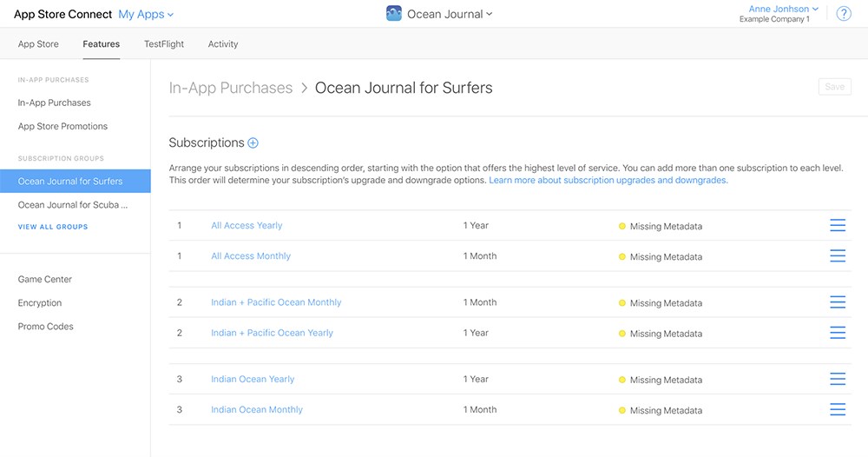
Task: Select Ocean Journal for Surfers group
Action: click(76, 181)
